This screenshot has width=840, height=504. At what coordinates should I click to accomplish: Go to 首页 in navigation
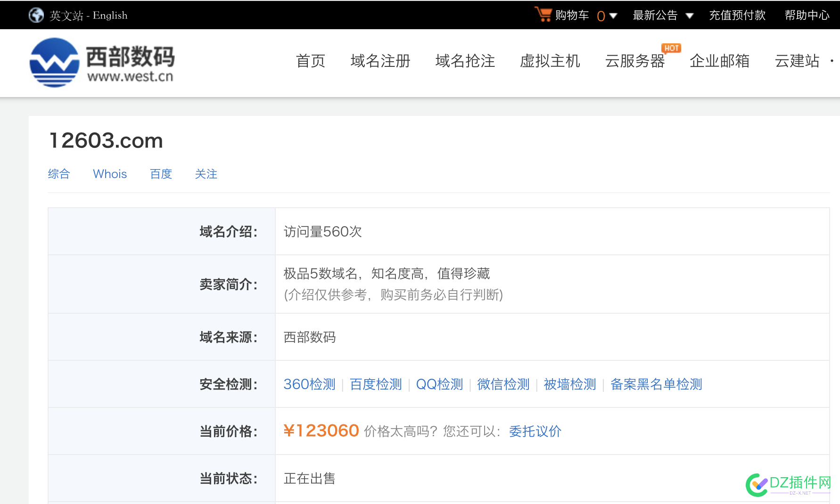coord(311,61)
